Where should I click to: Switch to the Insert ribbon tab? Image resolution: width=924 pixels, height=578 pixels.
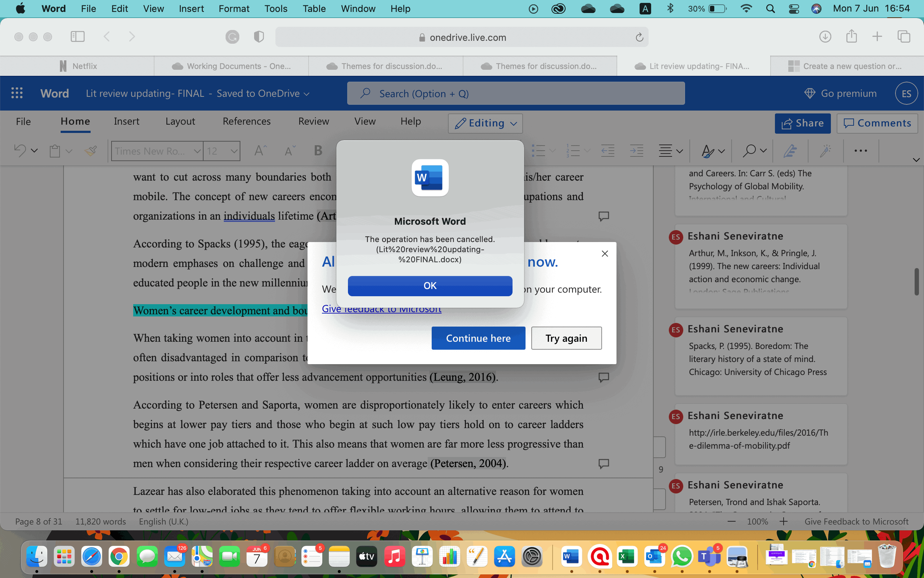tap(126, 121)
